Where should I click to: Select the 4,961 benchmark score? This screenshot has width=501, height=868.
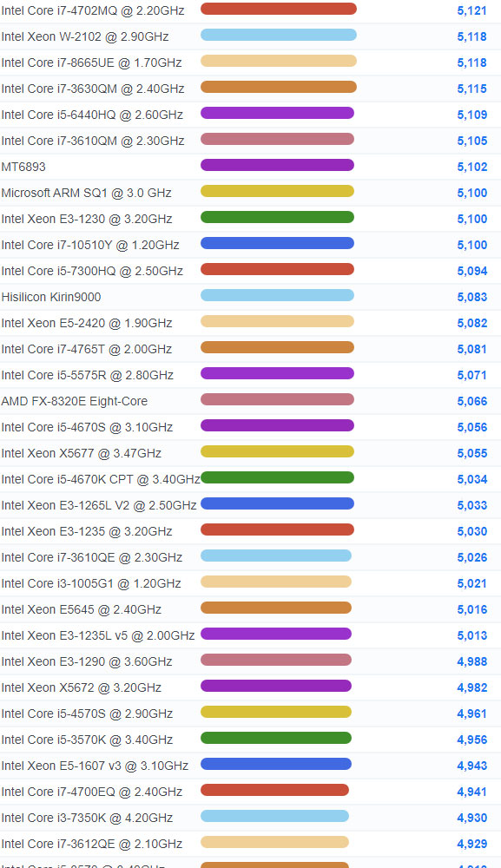472,713
